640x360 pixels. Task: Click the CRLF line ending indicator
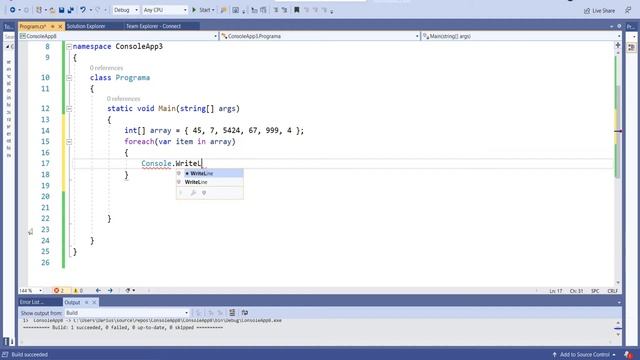point(613,291)
